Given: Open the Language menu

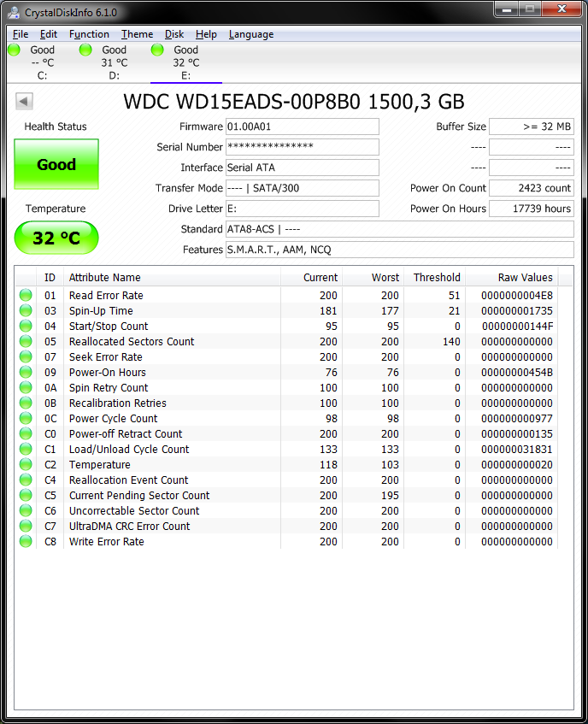Looking at the screenshot, I should [251, 34].
